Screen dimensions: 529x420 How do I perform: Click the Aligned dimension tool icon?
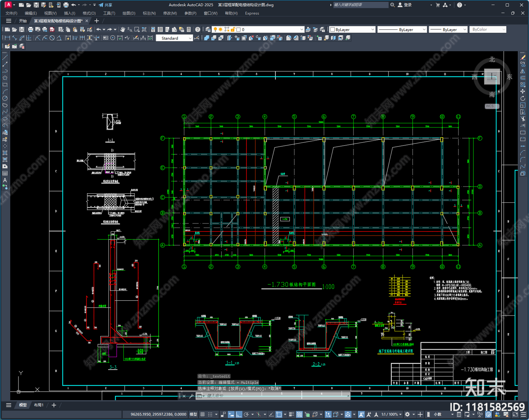15,38
